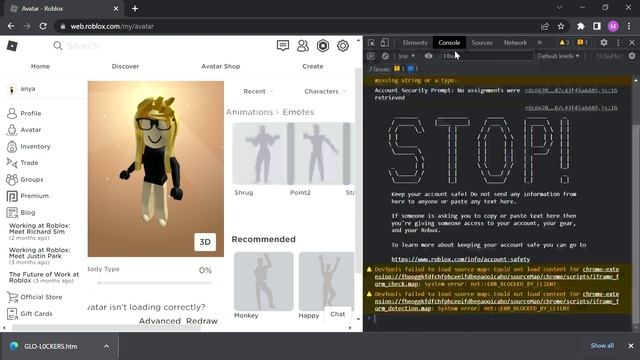Open the top context dropdown in console
This screenshot has width=640, height=360.
(407, 56)
